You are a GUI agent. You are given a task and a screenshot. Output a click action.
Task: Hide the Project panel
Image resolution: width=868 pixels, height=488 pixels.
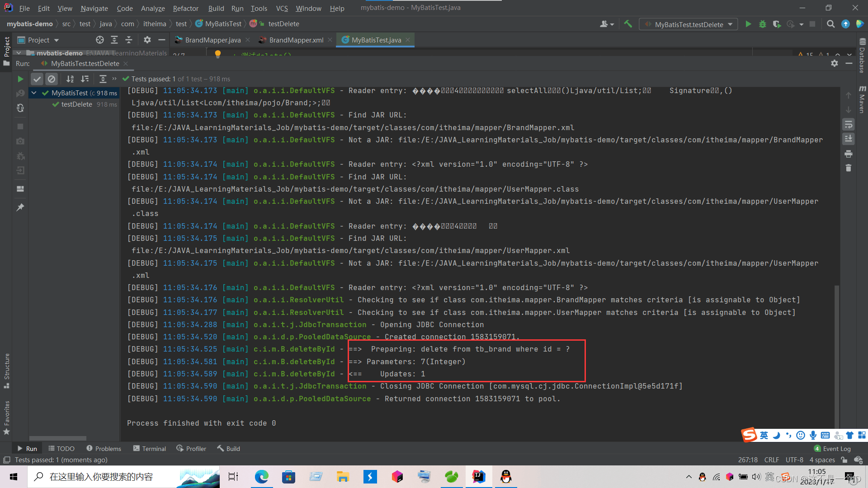[x=161, y=40]
